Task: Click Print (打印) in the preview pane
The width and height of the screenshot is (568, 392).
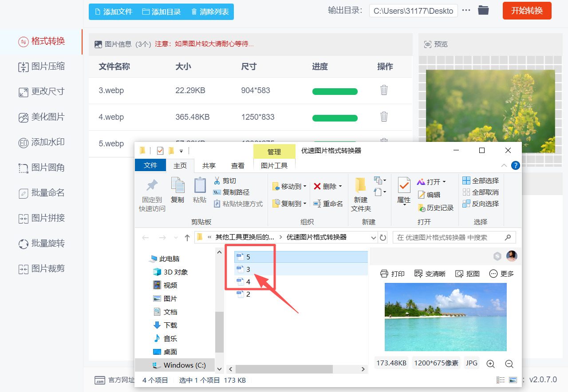Action: tap(392, 274)
